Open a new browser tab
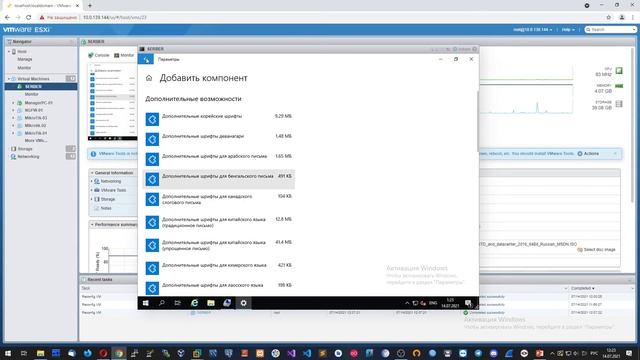This screenshot has width=640, height=360. [x=90, y=6]
